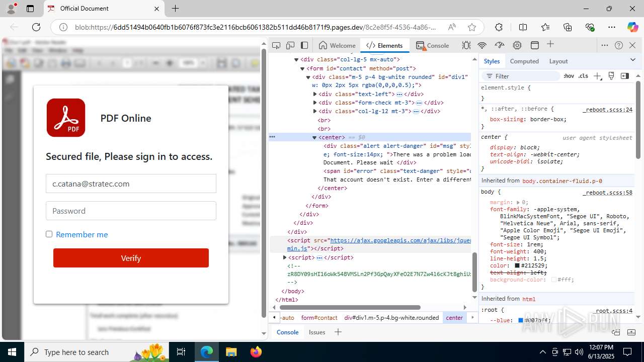
Task: Open a new browser tab
Action: [175, 9]
